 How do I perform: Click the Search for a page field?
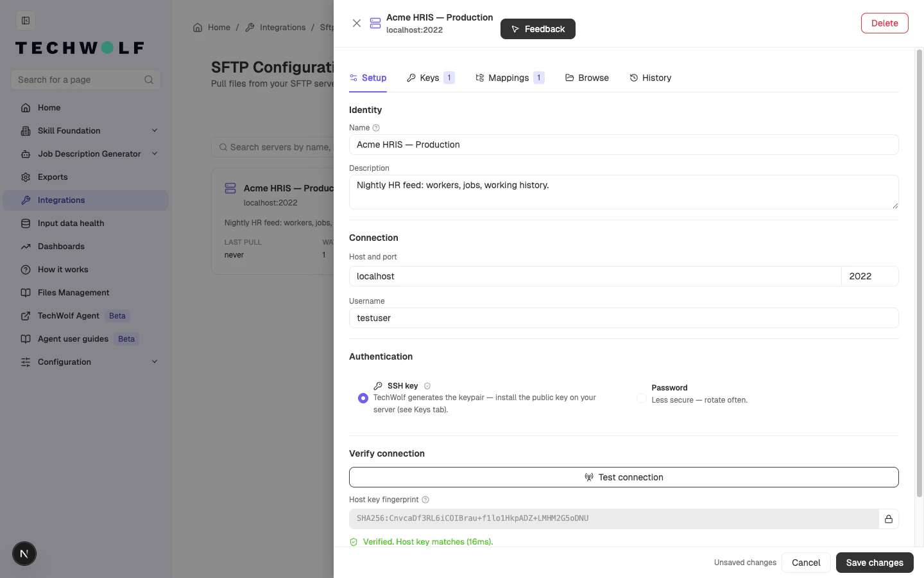click(85, 80)
